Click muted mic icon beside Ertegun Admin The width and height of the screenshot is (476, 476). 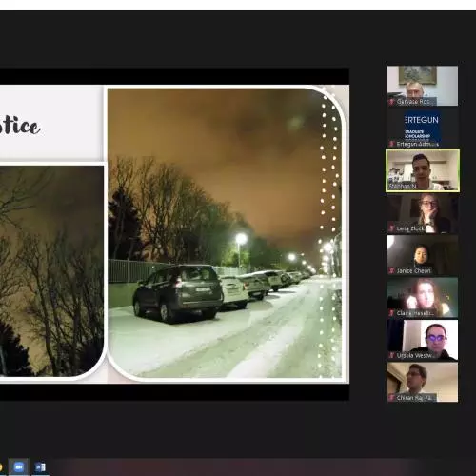tap(392, 144)
